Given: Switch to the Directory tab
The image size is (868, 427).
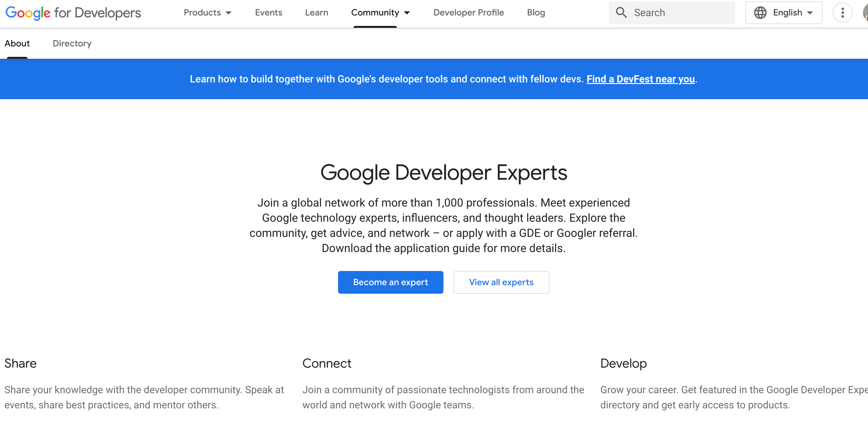Looking at the screenshot, I should pyautogui.click(x=72, y=43).
